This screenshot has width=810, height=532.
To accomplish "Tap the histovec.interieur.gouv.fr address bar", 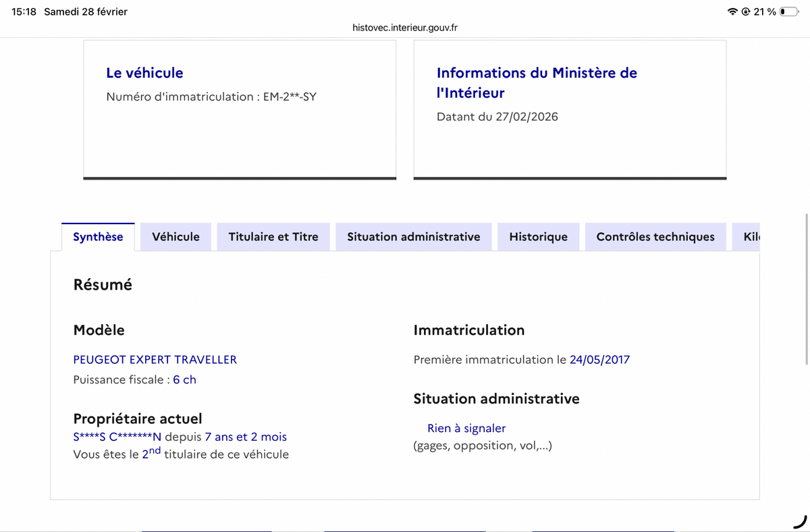I will click(x=405, y=28).
